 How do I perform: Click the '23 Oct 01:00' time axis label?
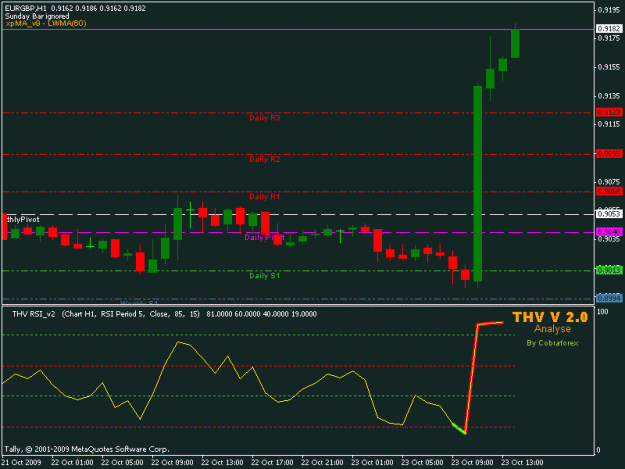(x=372, y=463)
